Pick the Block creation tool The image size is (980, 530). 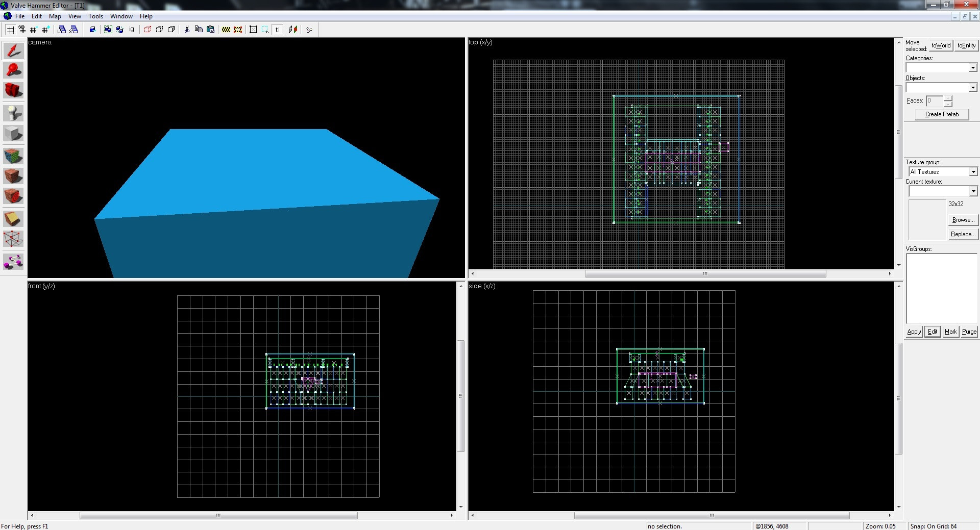click(13, 134)
